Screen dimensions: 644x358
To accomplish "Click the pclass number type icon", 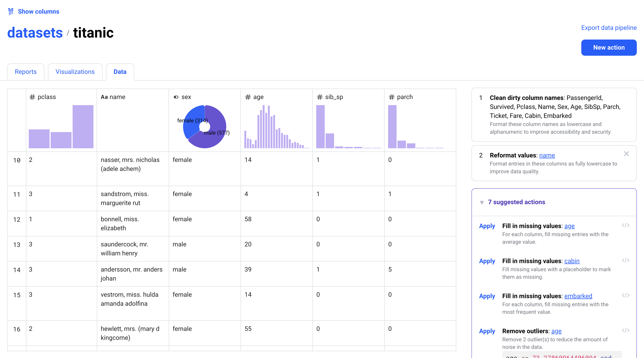I will 32,97.
